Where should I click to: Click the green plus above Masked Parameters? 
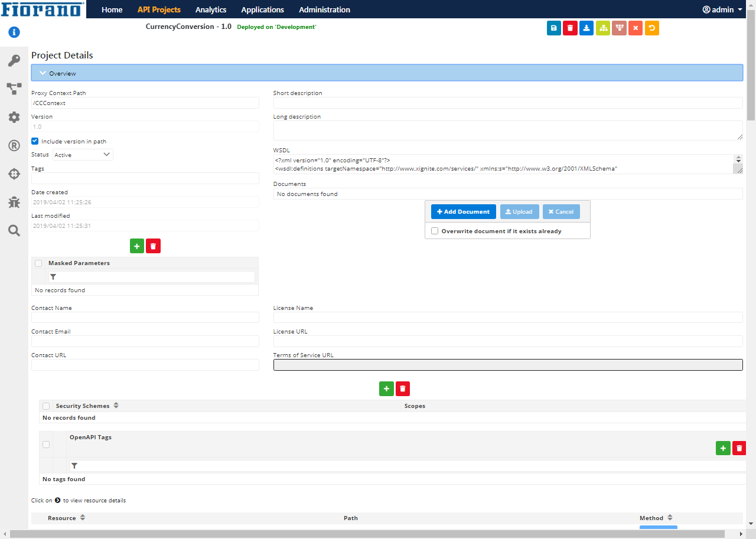pyautogui.click(x=137, y=246)
